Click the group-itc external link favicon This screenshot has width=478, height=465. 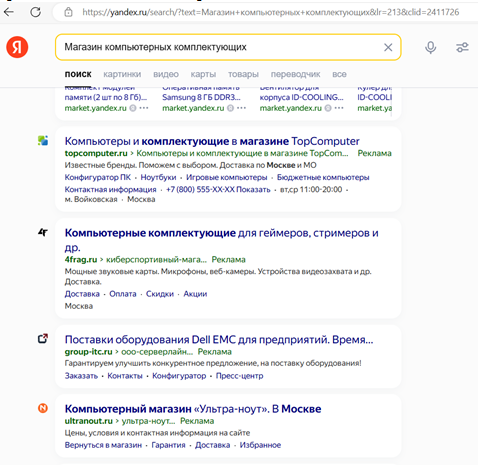coord(43,339)
